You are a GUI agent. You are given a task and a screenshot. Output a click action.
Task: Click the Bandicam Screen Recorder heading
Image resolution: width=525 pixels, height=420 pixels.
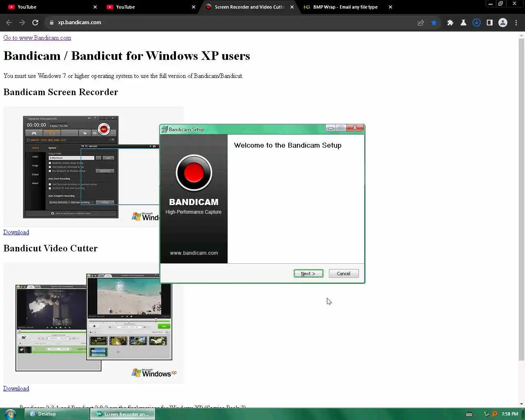pos(61,92)
